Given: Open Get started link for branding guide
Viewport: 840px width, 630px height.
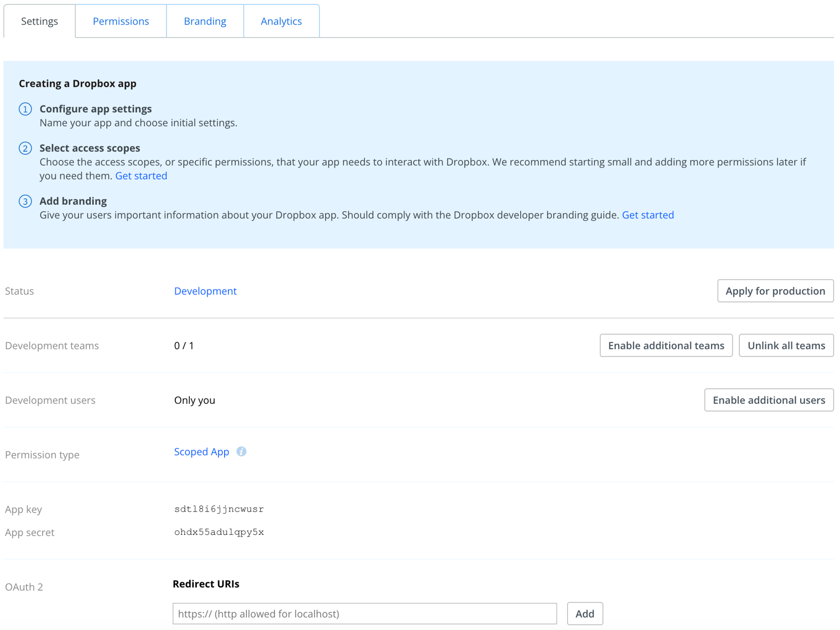Looking at the screenshot, I should coord(647,215).
